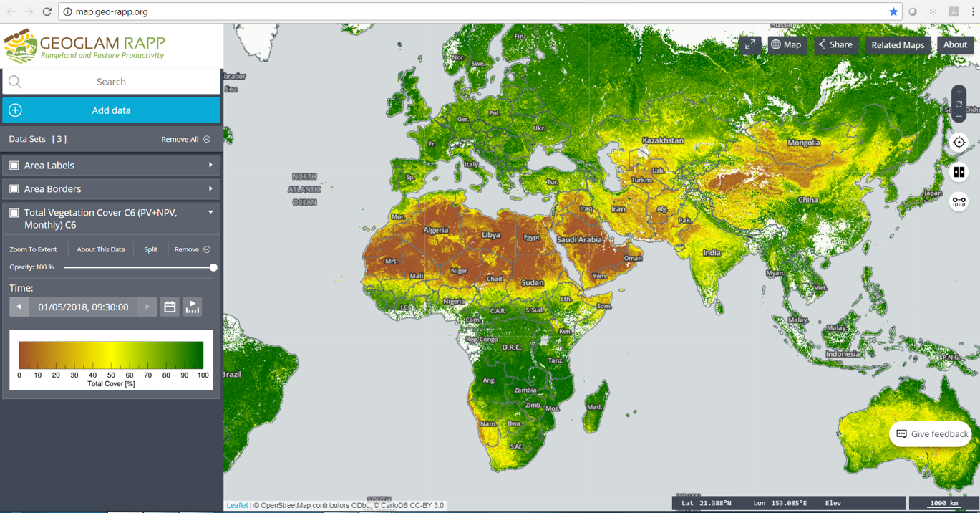Play the time series animation
The height and width of the screenshot is (513, 980).
(x=193, y=307)
